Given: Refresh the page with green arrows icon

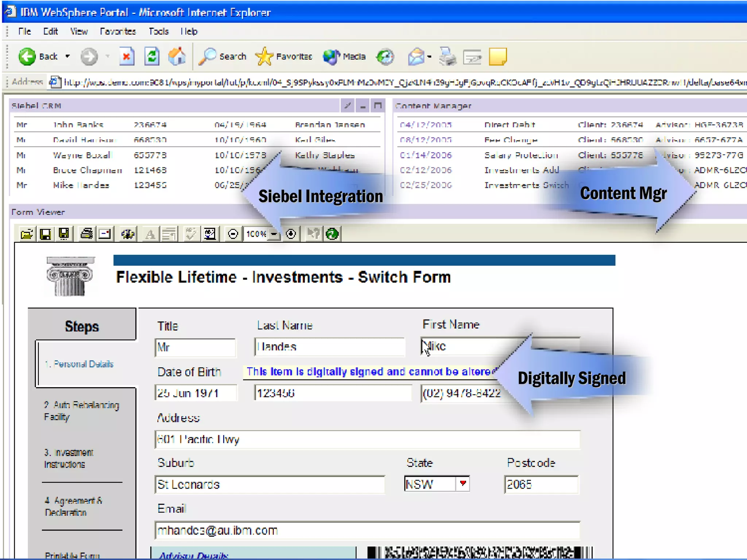Looking at the screenshot, I should click(152, 57).
